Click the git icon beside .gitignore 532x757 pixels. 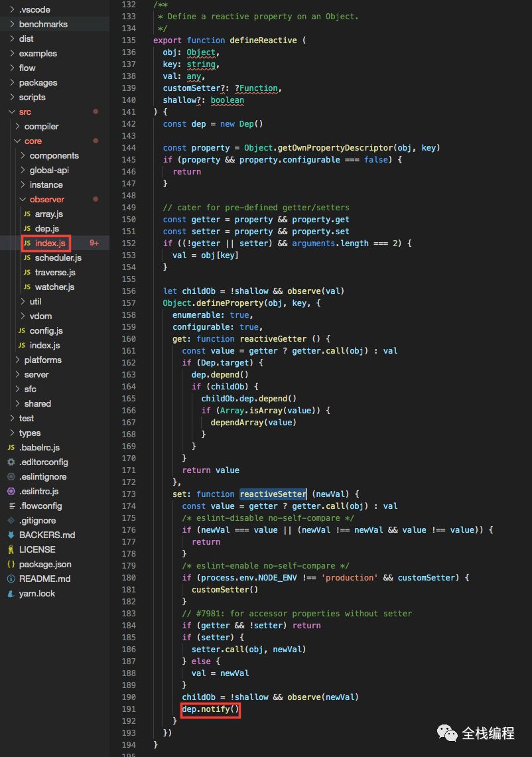point(11,520)
